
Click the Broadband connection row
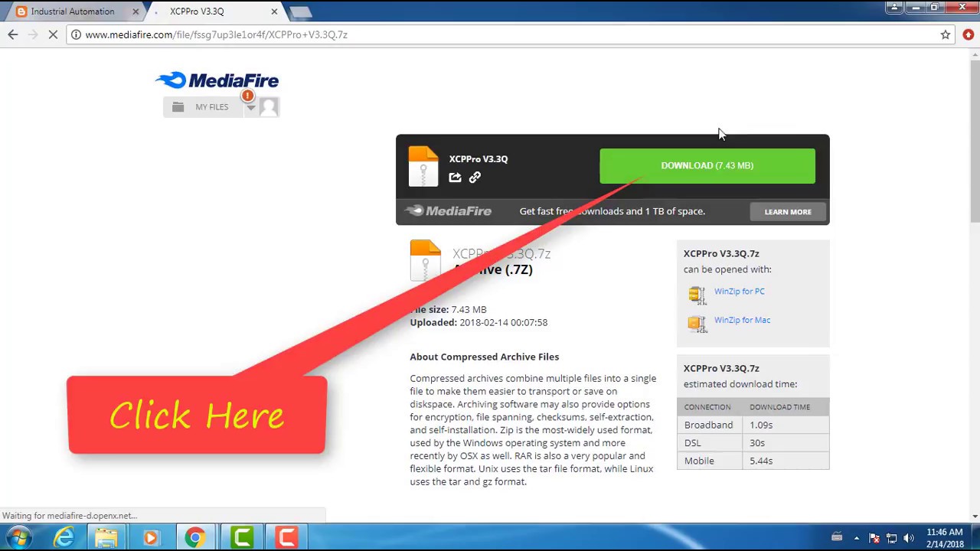click(x=753, y=425)
